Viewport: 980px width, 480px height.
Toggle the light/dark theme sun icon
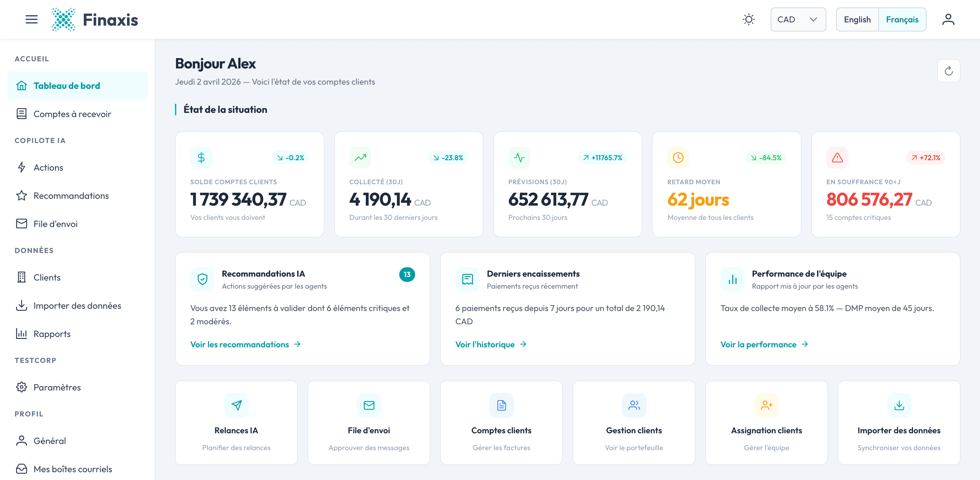pos(748,19)
